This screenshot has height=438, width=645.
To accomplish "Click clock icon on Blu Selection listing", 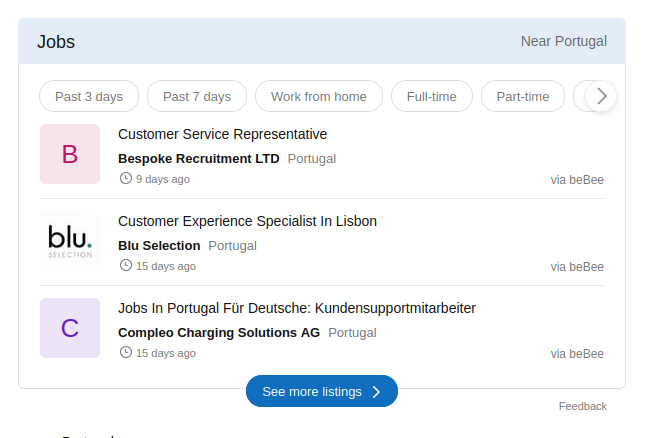I will click(126, 266).
